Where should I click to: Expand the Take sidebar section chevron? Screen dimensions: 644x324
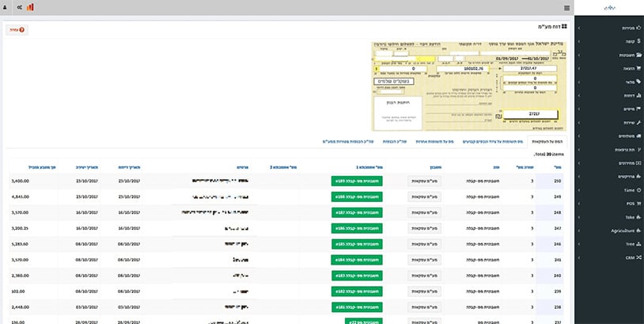click(x=579, y=217)
